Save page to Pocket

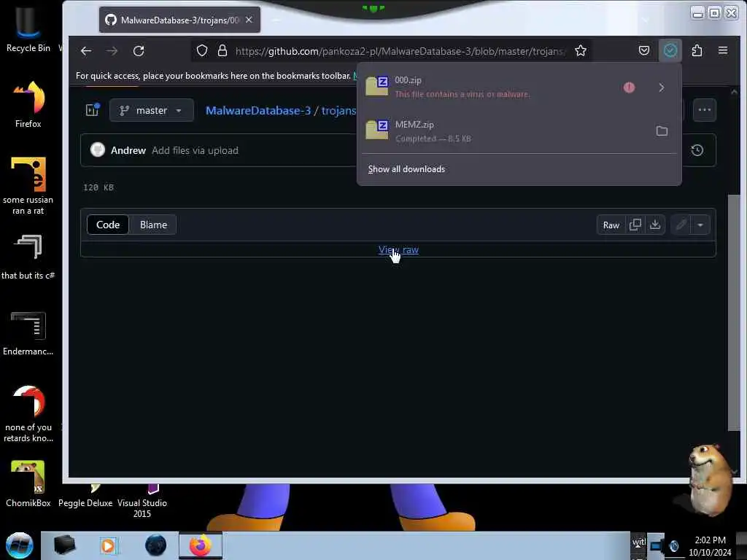pos(643,50)
